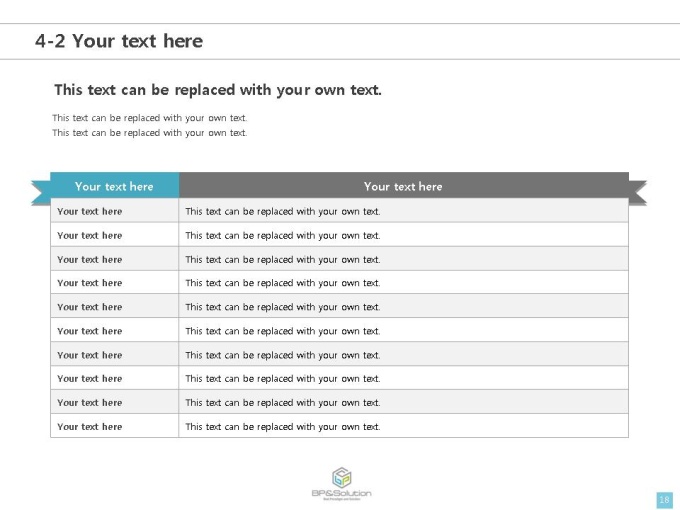The height and width of the screenshot is (510, 680).
Task: Select the blue ribbon header cell
Action: (x=114, y=186)
